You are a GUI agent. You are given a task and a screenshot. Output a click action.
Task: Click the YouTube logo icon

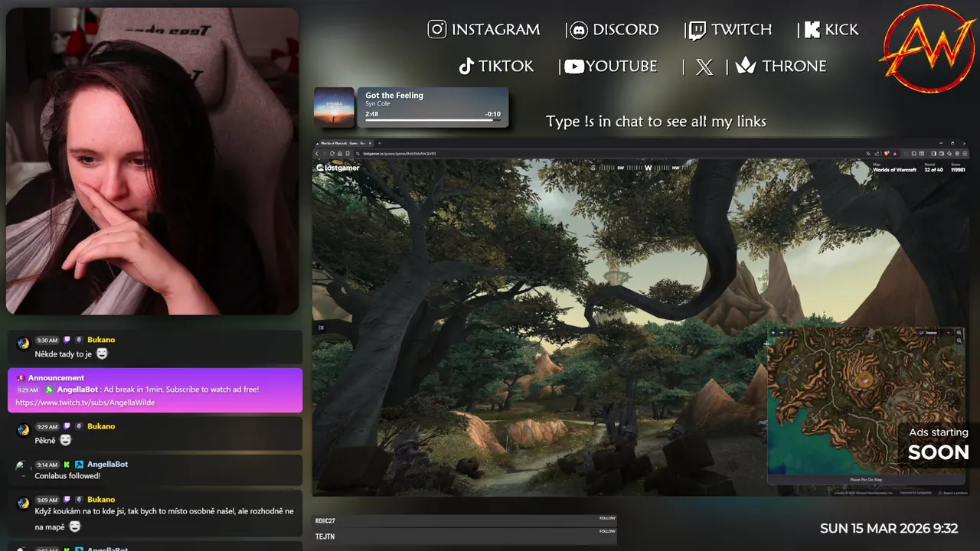point(574,67)
